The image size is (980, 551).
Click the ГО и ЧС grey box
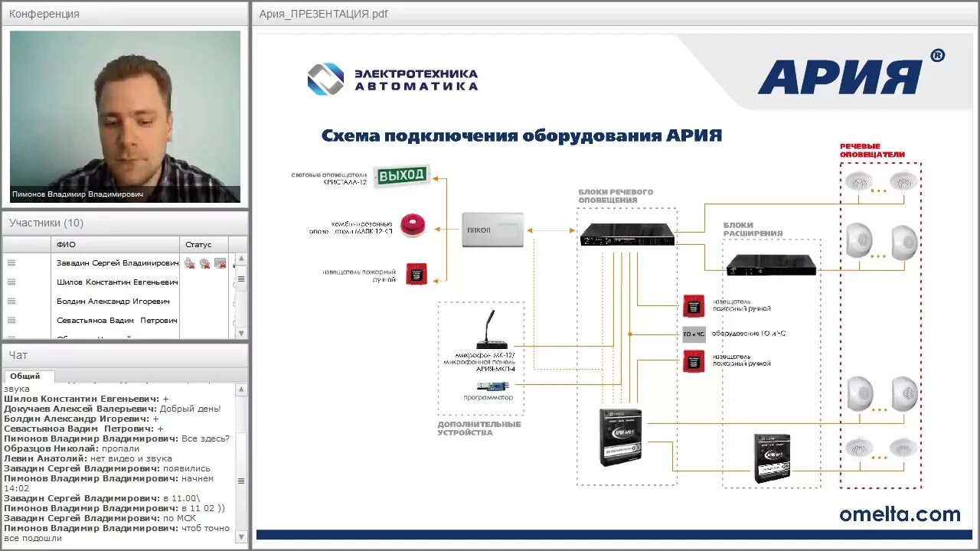tap(694, 333)
